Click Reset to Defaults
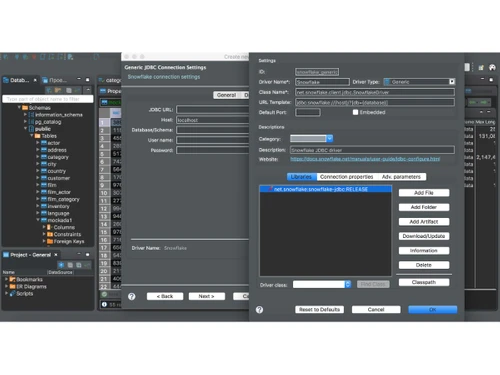This screenshot has width=500, height=375. tap(319, 310)
